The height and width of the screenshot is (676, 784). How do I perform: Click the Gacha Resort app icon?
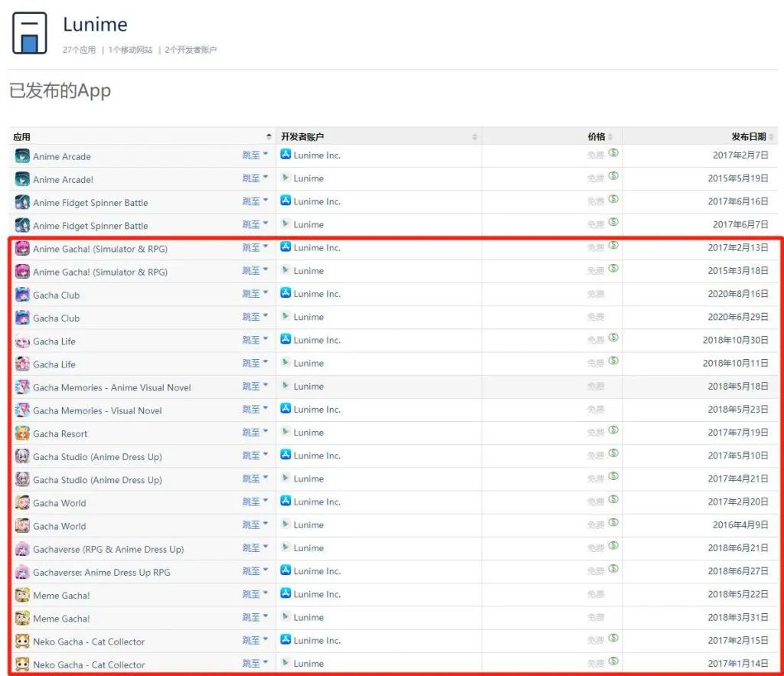tap(22, 433)
